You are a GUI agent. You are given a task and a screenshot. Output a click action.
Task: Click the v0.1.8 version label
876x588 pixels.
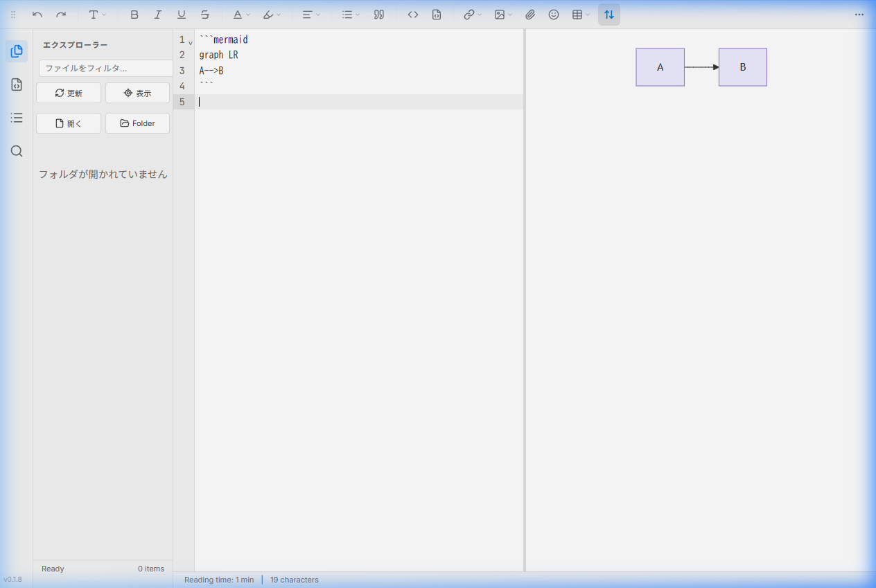(x=12, y=579)
